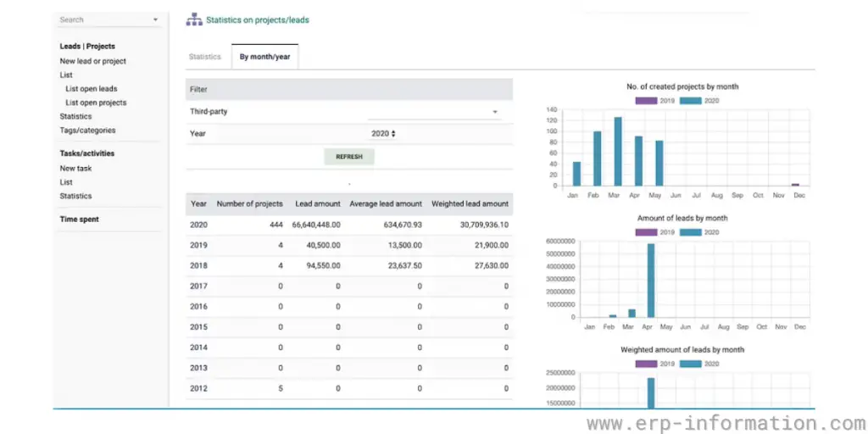This screenshot has width=868, height=434.
Task: Toggle 2019 legend swatch in created projects chart
Action: click(x=645, y=100)
